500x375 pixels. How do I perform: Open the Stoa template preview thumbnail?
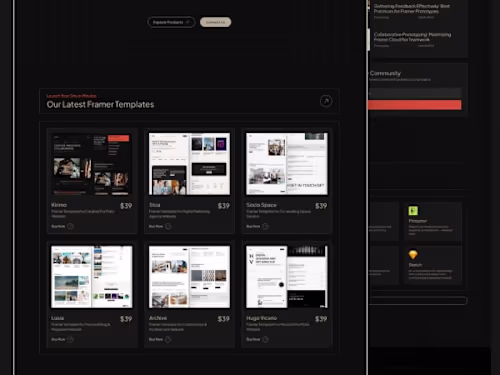click(x=189, y=164)
